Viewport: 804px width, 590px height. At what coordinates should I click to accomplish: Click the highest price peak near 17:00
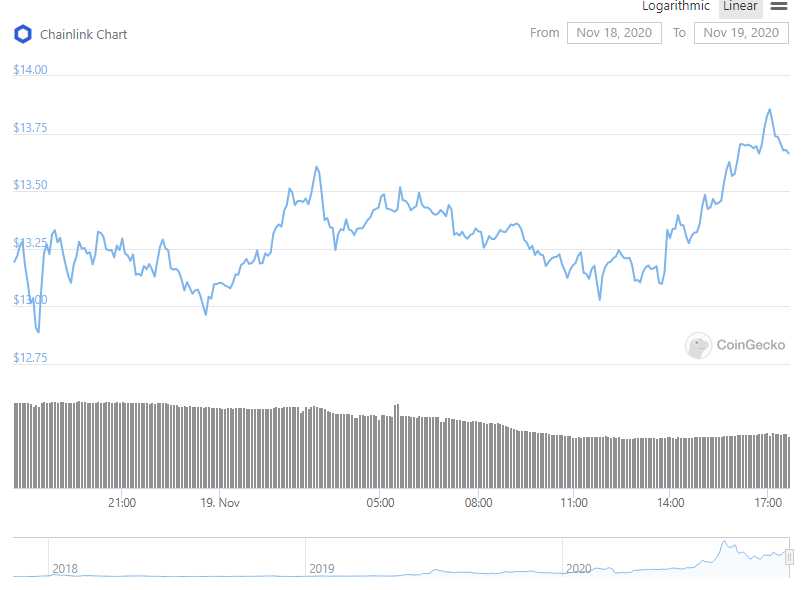pyautogui.click(x=769, y=109)
